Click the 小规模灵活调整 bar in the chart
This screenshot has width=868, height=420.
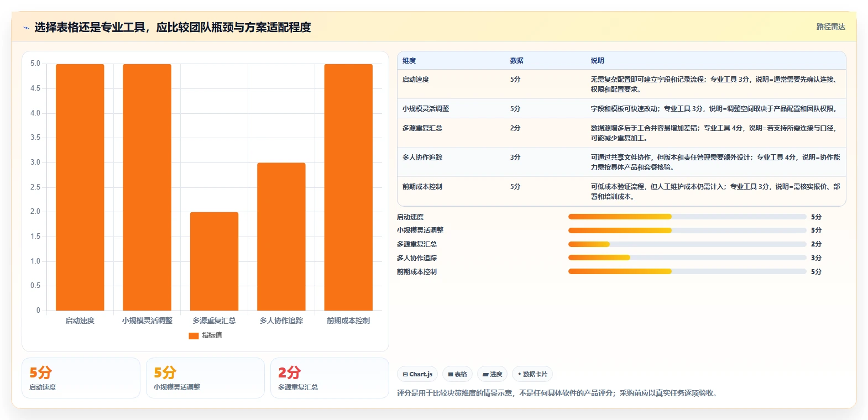[147, 187]
